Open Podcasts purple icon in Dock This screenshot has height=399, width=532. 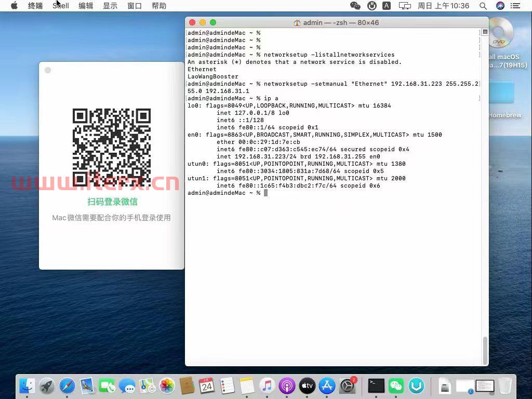click(287, 386)
